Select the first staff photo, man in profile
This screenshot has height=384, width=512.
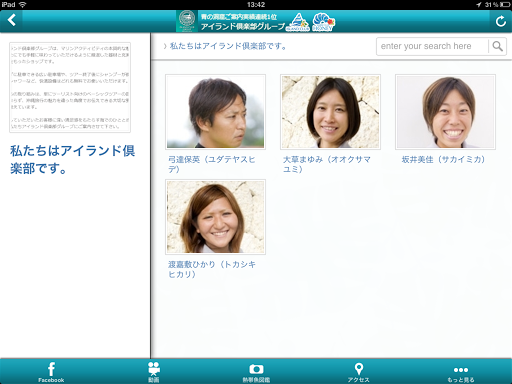(215, 112)
